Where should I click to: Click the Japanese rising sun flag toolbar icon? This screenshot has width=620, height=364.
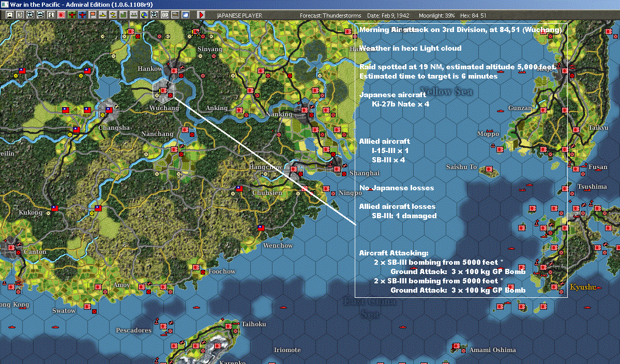click(62, 15)
